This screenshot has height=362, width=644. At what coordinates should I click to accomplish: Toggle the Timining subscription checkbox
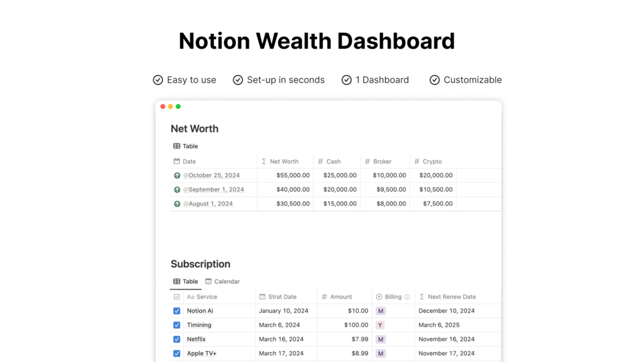click(177, 325)
